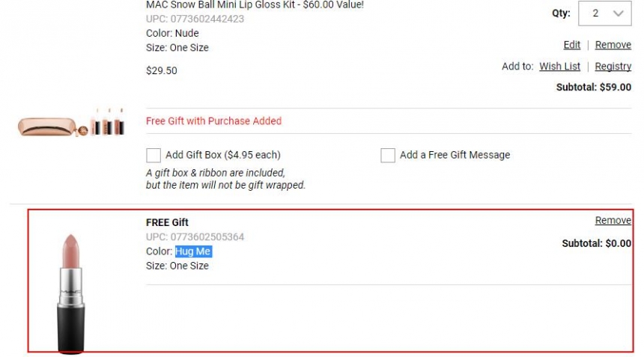Open the lip gloss kit product thumbnail
Screen dimensions: 644x357
(x=70, y=123)
